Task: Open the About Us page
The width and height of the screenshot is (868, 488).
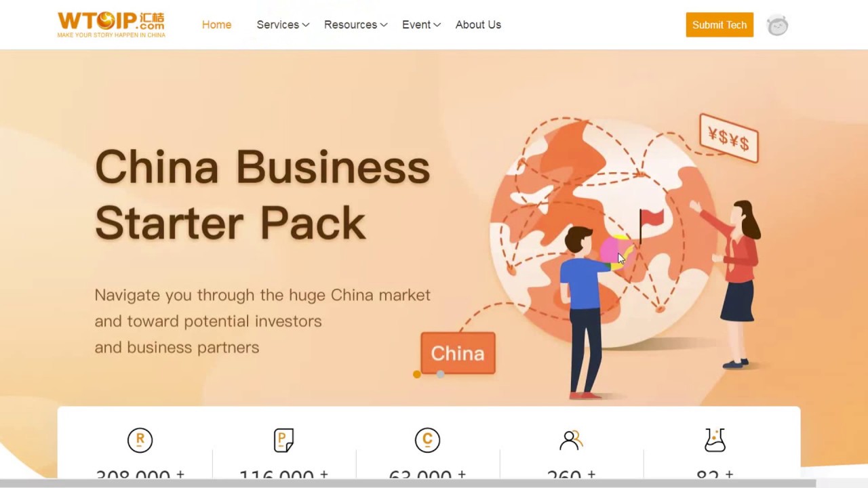Action: pos(478,24)
